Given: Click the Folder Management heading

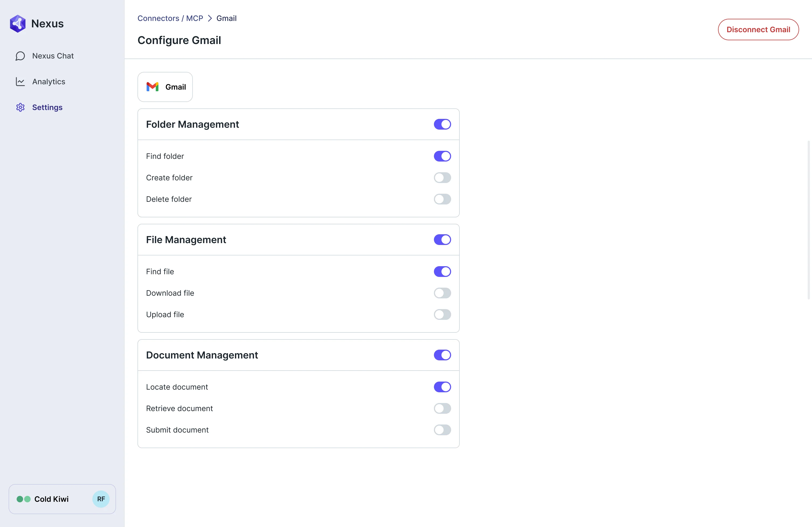Looking at the screenshot, I should click(193, 125).
